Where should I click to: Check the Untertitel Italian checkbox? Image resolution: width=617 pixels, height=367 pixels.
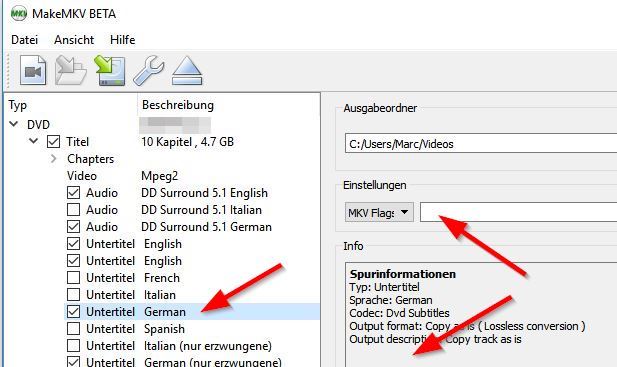point(74,295)
